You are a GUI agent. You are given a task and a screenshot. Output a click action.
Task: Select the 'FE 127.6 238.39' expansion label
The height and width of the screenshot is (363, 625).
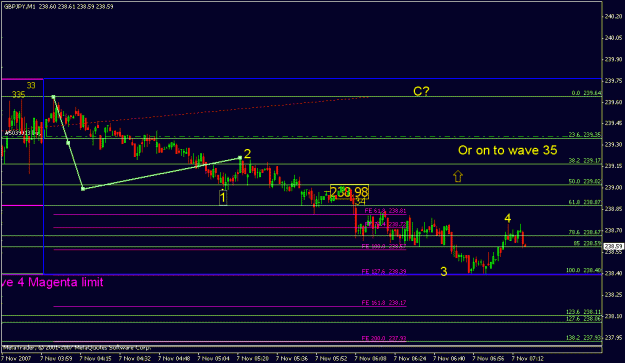pos(384,272)
